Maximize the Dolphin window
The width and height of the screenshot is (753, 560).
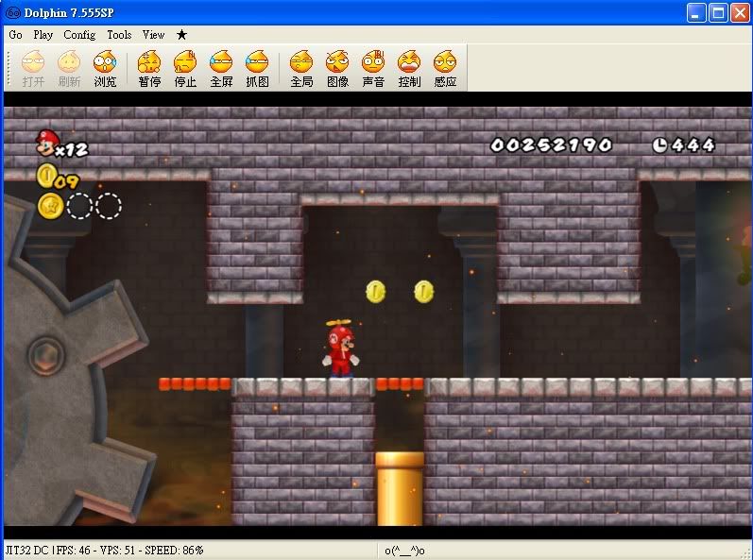pyautogui.click(x=718, y=13)
